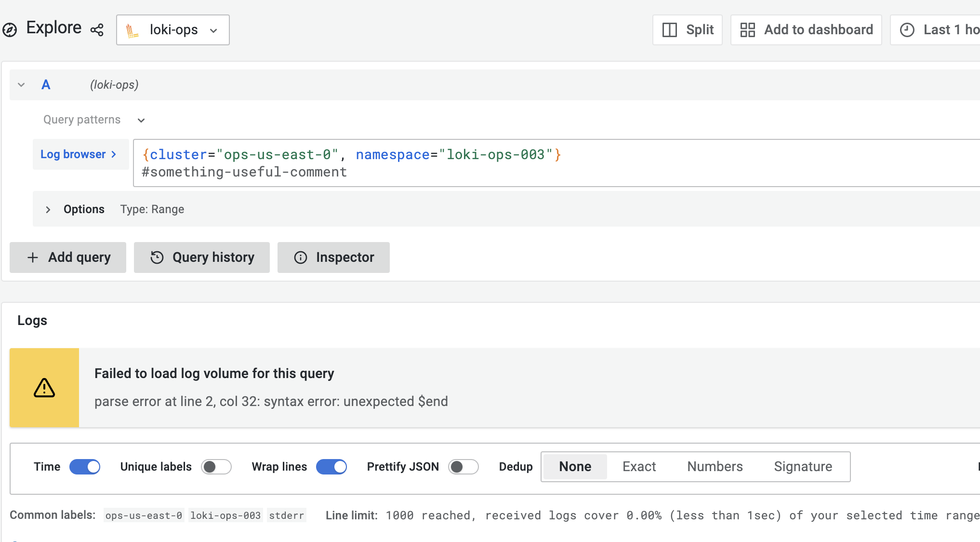Click the Split view icon
This screenshot has width=980, height=542.
(x=670, y=29)
